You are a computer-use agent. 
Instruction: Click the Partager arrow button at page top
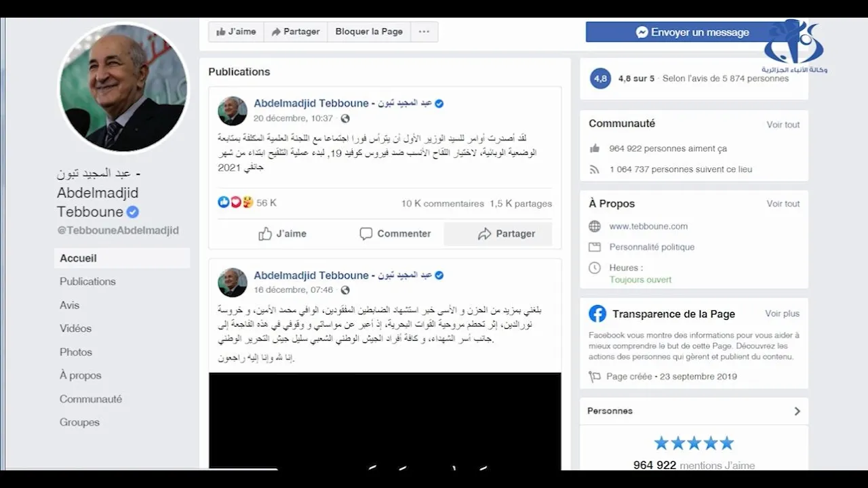click(295, 32)
